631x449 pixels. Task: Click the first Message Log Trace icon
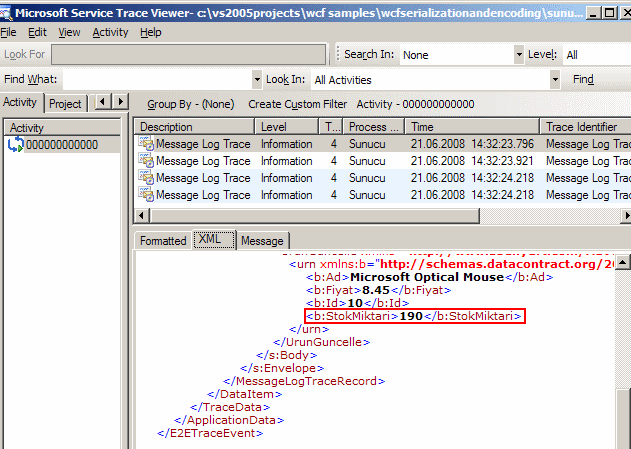pyautogui.click(x=146, y=144)
